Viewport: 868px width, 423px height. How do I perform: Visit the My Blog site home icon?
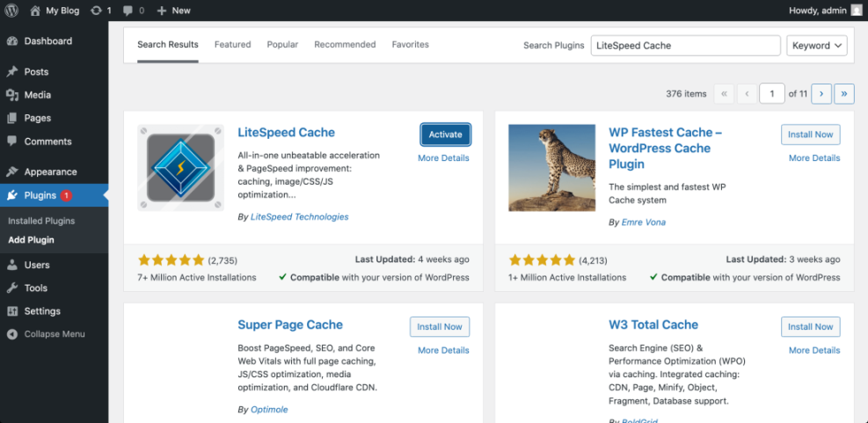pos(35,10)
